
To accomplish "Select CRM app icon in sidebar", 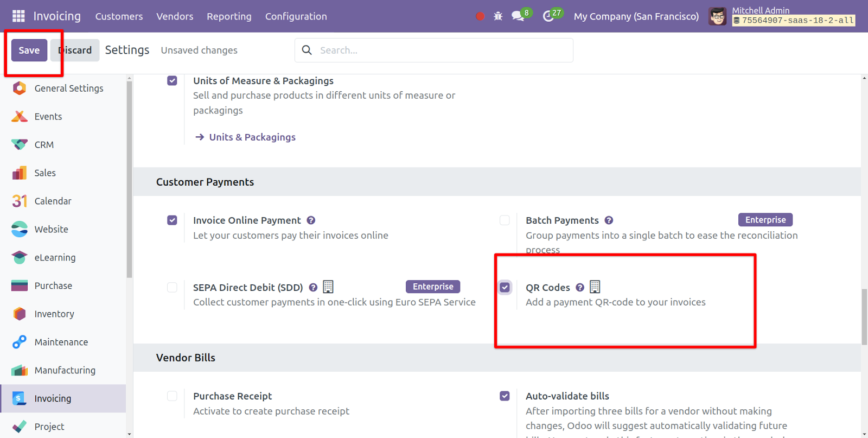I will (x=20, y=144).
